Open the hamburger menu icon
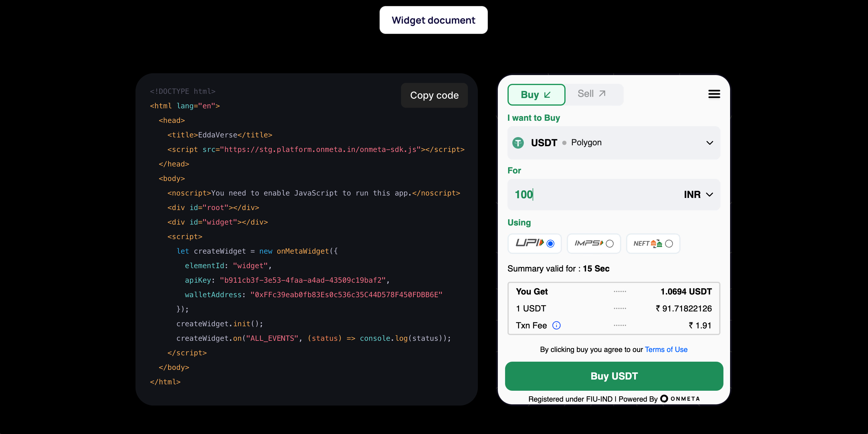This screenshot has height=434, width=868. [x=714, y=94]
